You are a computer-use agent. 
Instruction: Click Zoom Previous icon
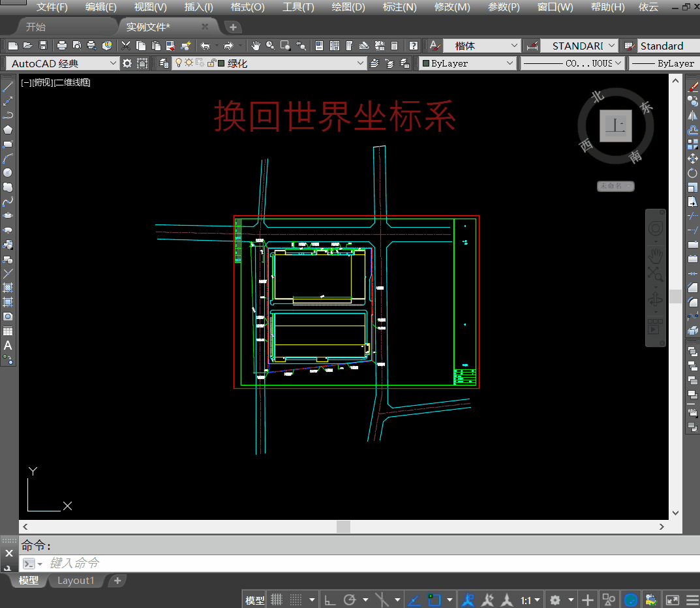(301, 46)
